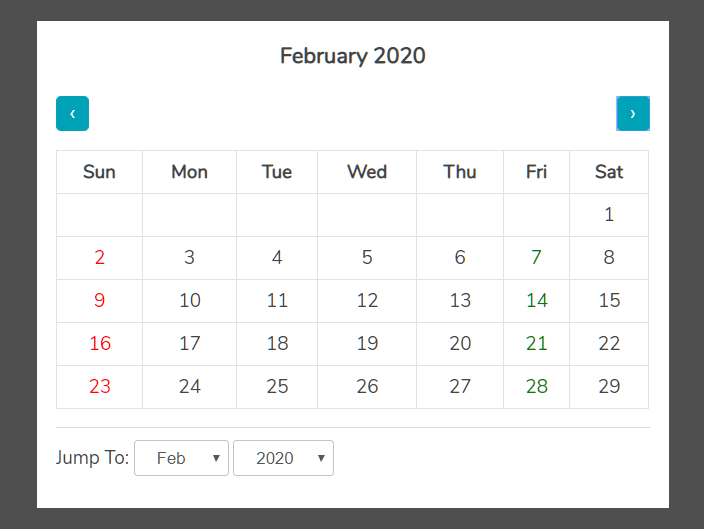Choose February 10 on the calendar

189,301
